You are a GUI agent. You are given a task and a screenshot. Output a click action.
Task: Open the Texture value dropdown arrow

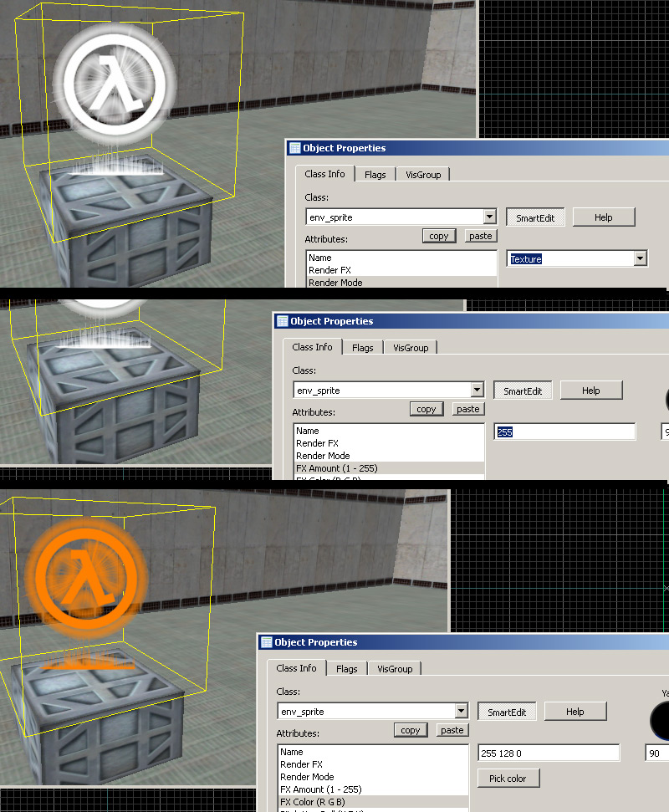[641, 258]
